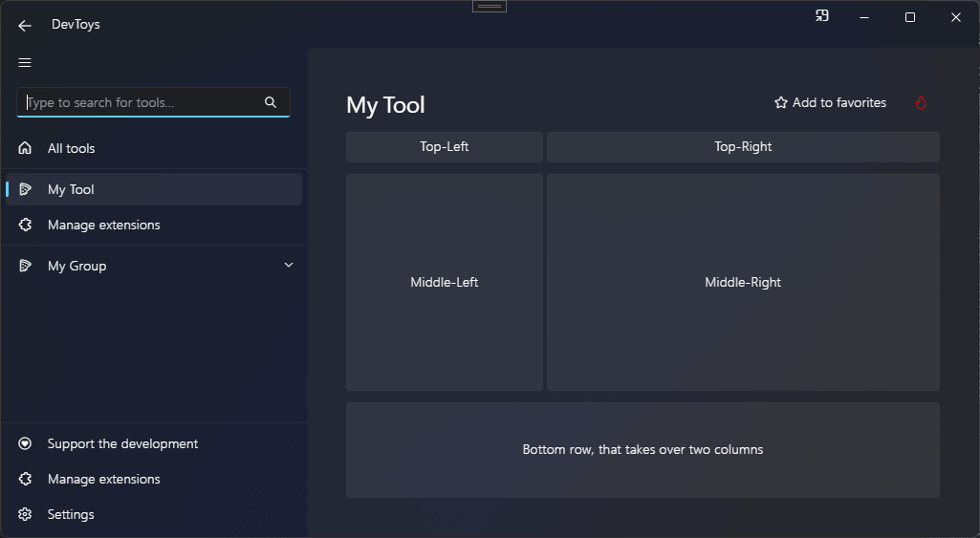The image size is (980, 538).
Task: Click the star icon in Add to favorites
Action: pyautogui.click(x=780, y=102)
